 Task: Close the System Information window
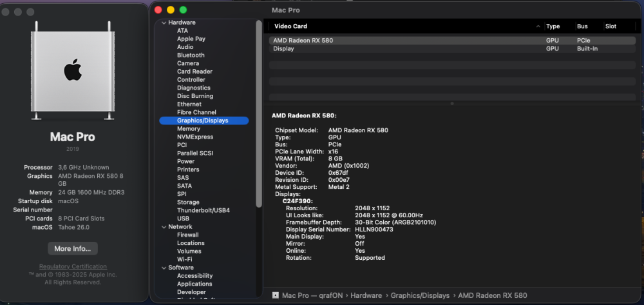(x=158, y=10)
